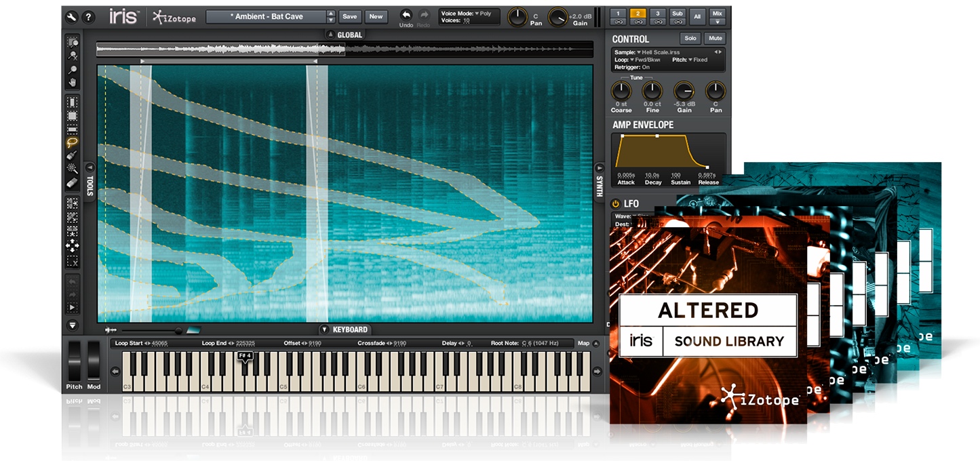Click keyboard scroll left arrow
Image resolution: width=980 pixels, height=461 pixels.
tap(115, 371)
